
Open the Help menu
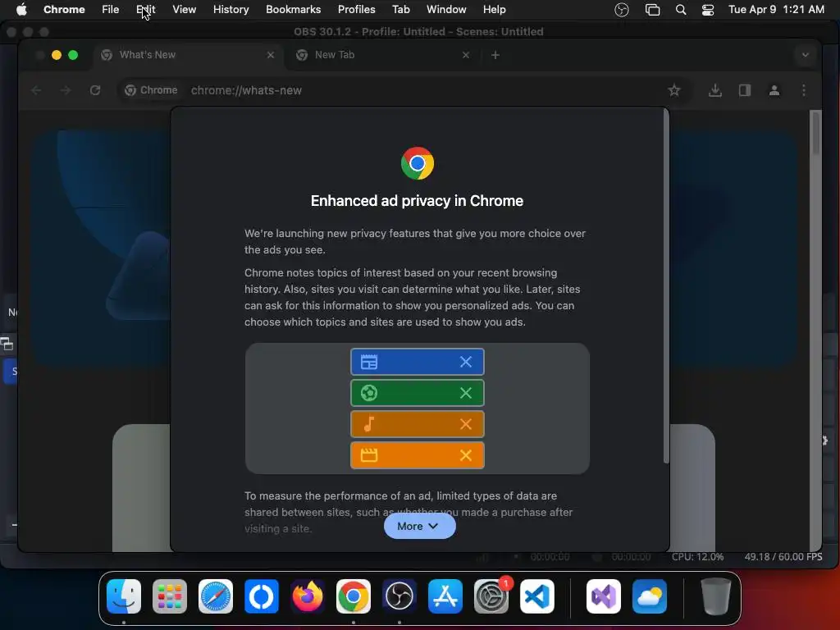pos(494,10)
